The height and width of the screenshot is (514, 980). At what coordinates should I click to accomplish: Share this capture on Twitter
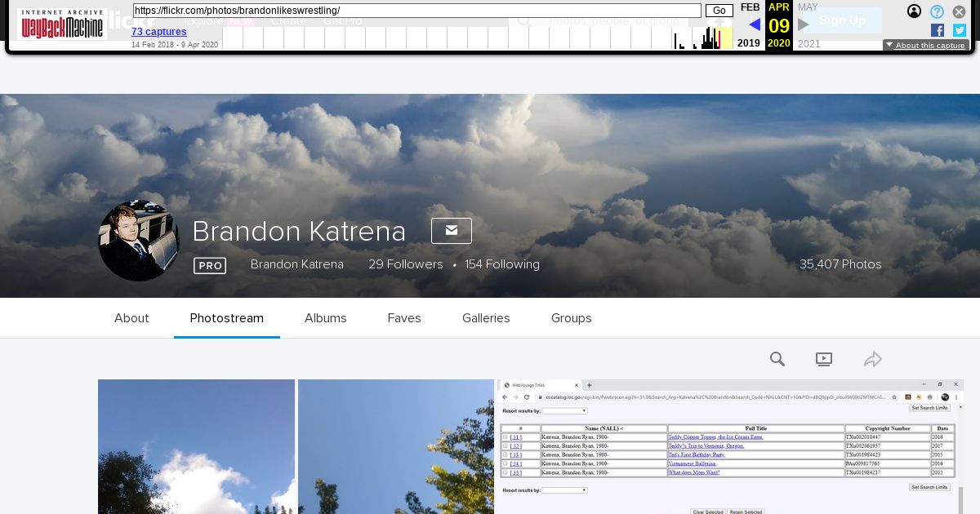(960, 30)
